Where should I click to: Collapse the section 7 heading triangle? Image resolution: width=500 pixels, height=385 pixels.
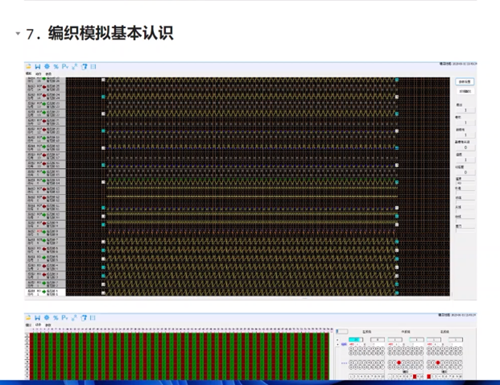pos(18,33)
